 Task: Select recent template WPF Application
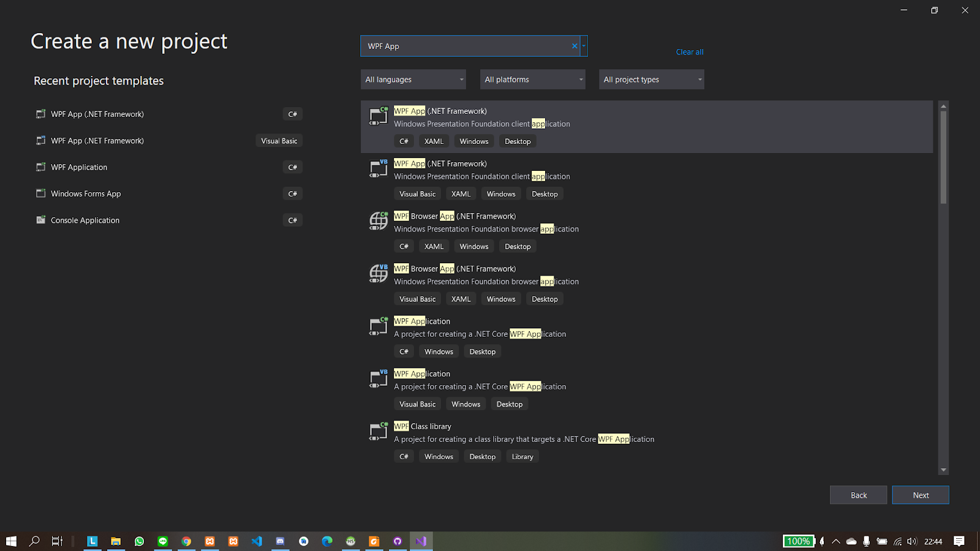pyautogui.click(x=168, y=167)
